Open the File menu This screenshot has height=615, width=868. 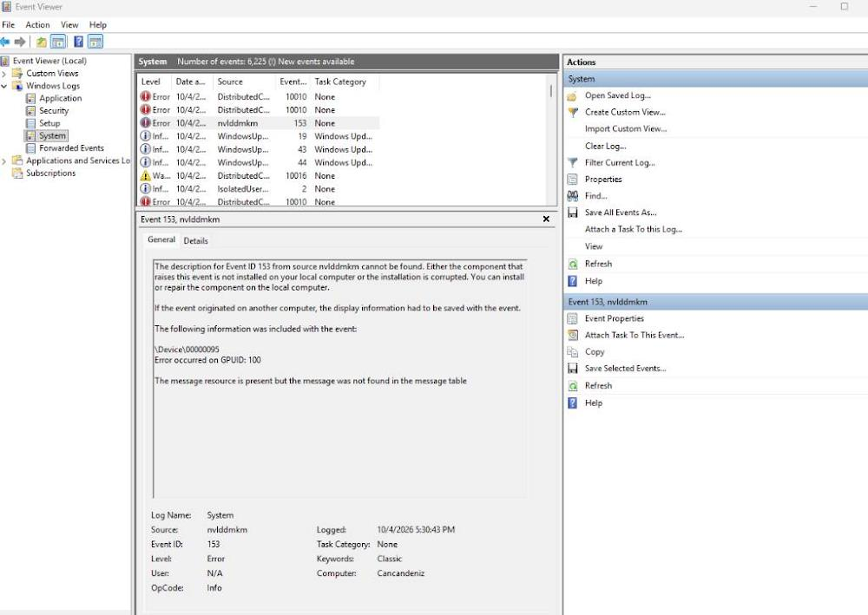[x=9, y=25]
